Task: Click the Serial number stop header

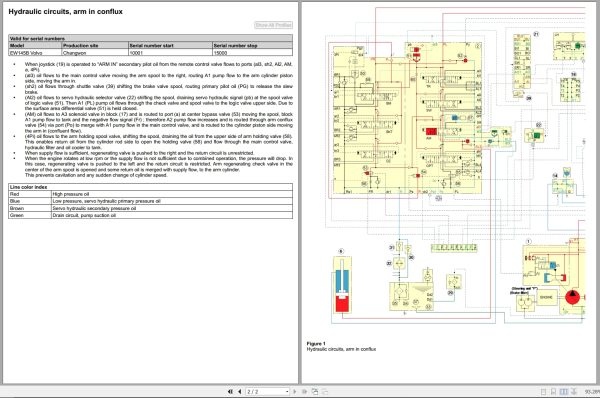Action: (x=253, y=46)
